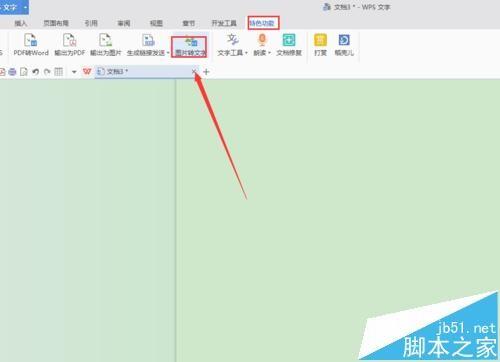Switch to the 插入 ribbon tab
This screenshot has width=500, height=362.
point(21,23)
